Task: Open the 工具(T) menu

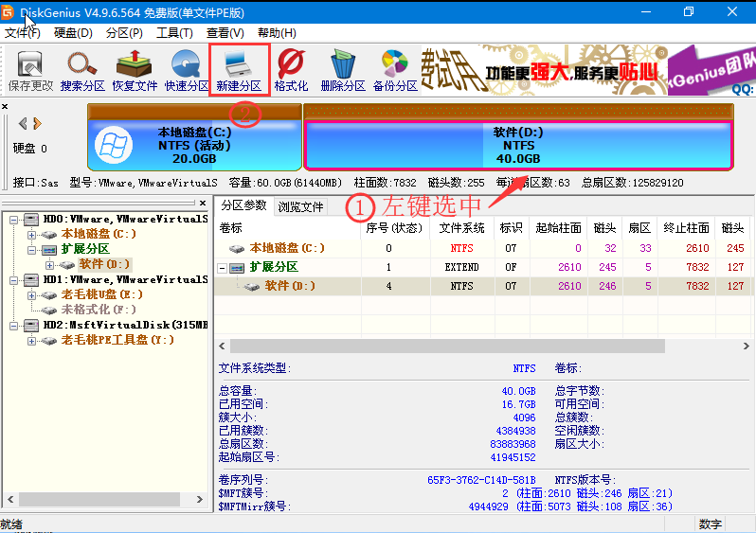Action: click(174, 33)
